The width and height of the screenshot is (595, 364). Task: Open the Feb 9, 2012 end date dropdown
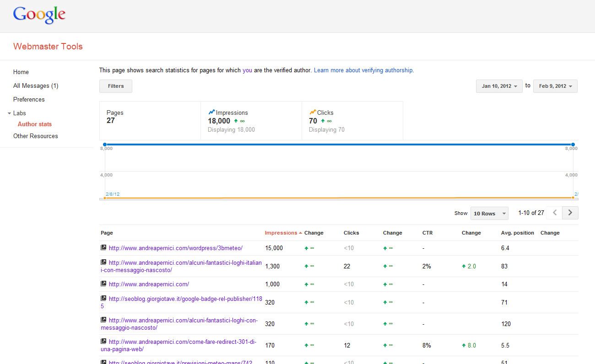[555, 86]
